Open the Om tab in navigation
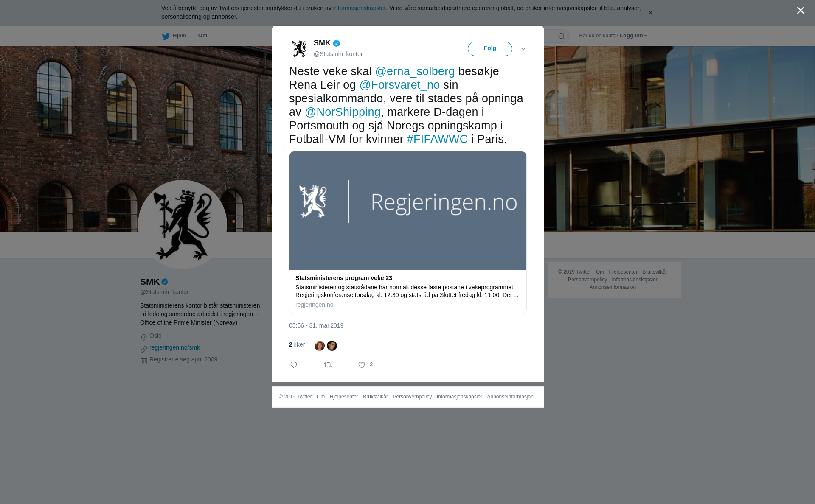The image size is (815, 504). [x=202, y=36]
